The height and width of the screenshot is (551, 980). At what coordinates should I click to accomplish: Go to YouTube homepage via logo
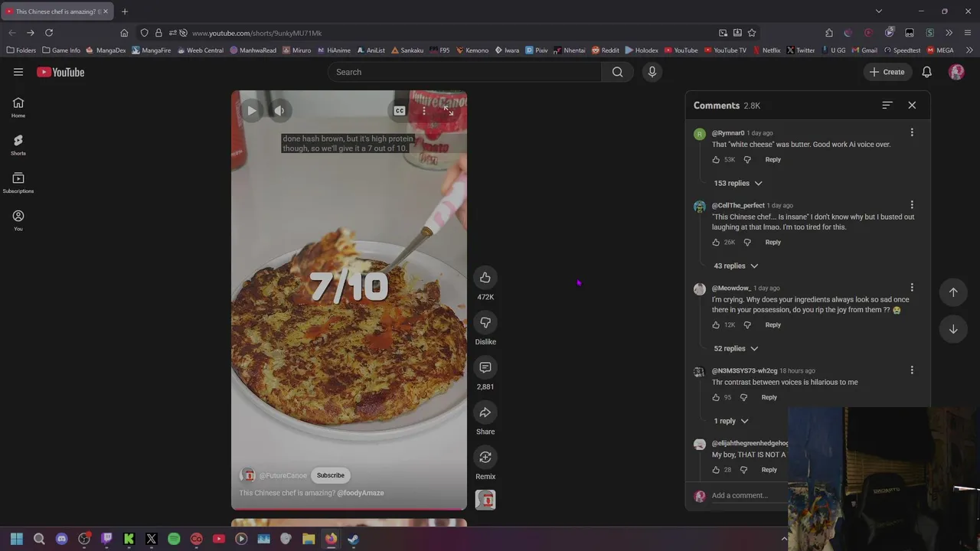[x=60, y=72]
